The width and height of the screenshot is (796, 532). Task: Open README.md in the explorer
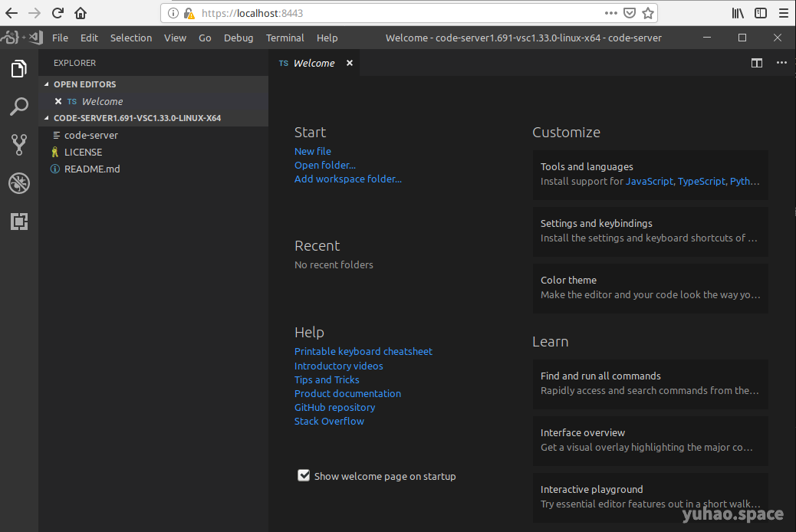(x=92, y=169)
